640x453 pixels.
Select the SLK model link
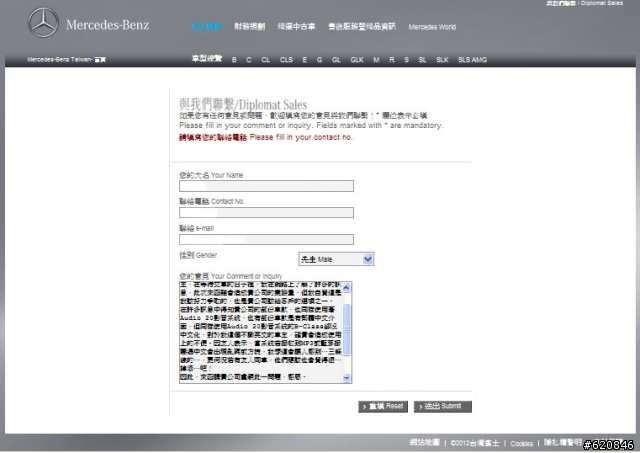pyautogui.click(x=442, y=60)
